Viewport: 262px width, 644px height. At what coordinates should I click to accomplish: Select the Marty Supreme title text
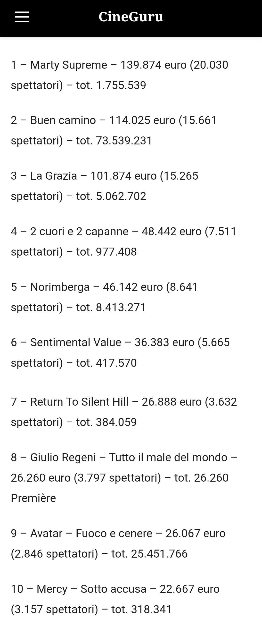click(68, 65)
